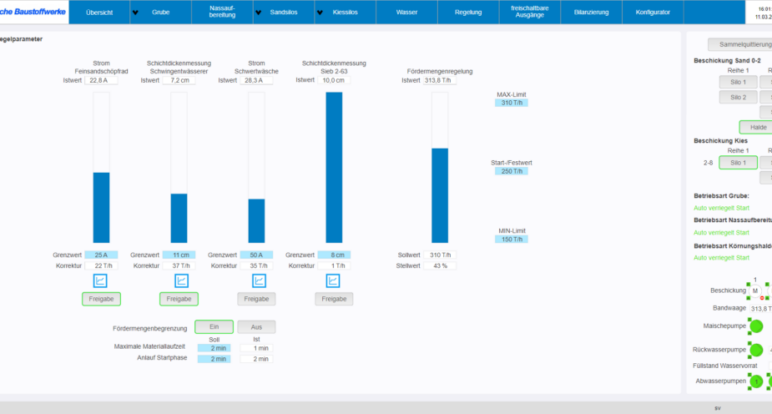772x414 pixels.
Task: Click the Abwasserpumpen indicator numbered 1
Action: 756,381
